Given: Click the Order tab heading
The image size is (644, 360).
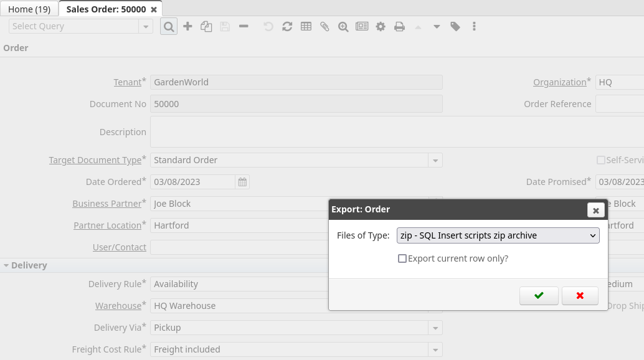Looking at the screenshot, I should click(16, 48).
